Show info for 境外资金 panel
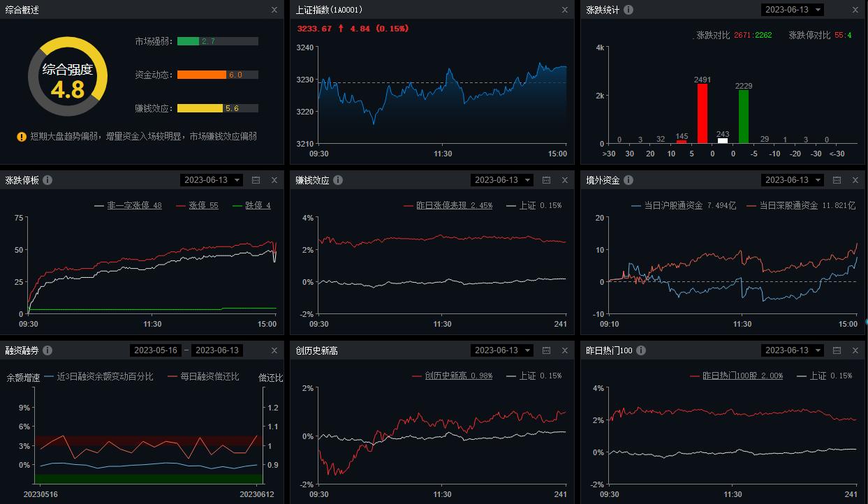 628,180
